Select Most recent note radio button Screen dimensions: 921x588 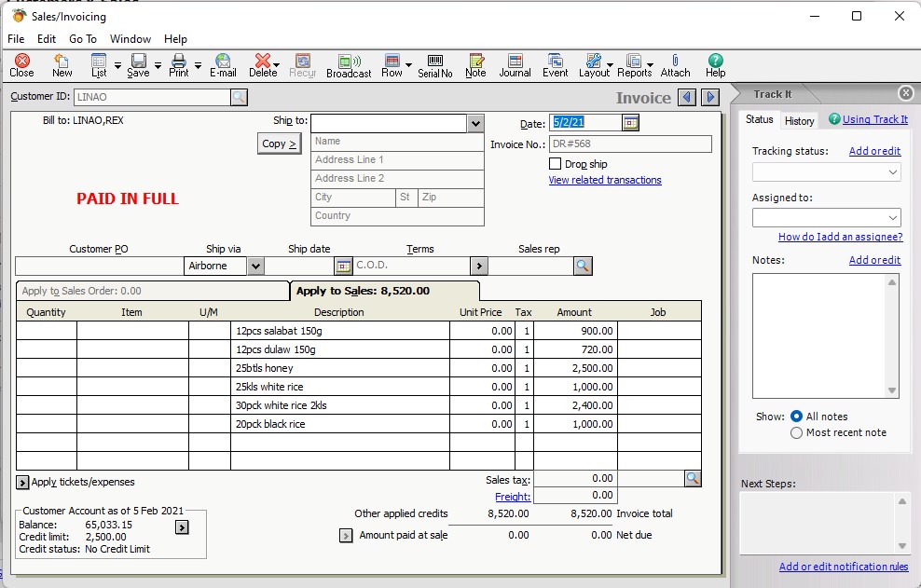coord(796,433)
